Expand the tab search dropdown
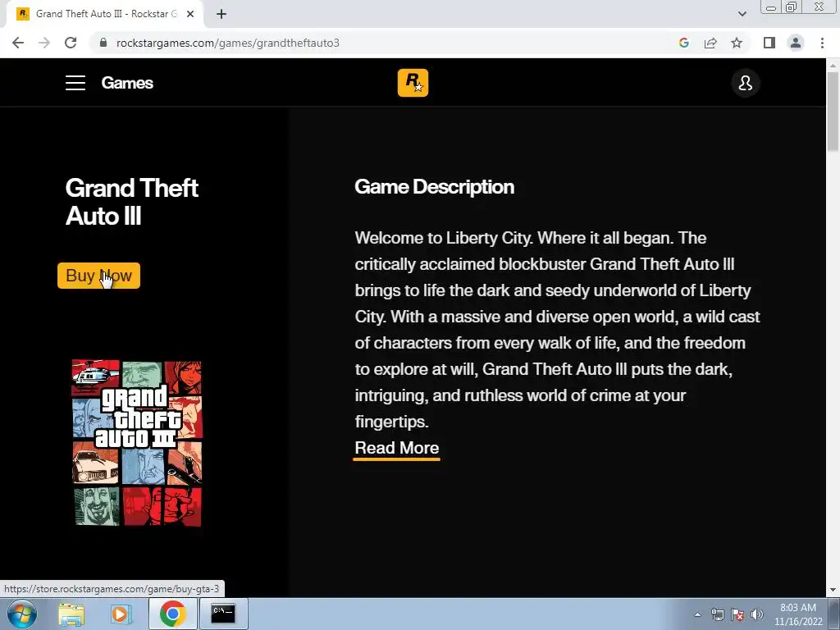 tap(742, 14)
